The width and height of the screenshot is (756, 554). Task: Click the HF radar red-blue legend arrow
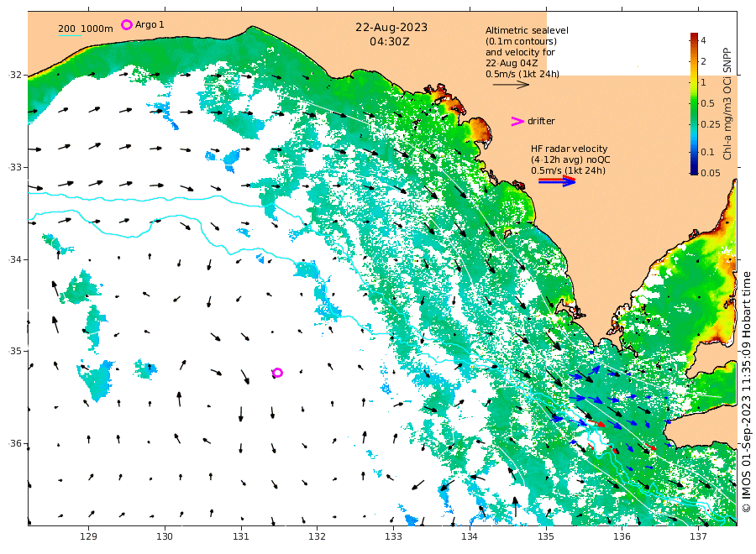(x=557, y=180)
